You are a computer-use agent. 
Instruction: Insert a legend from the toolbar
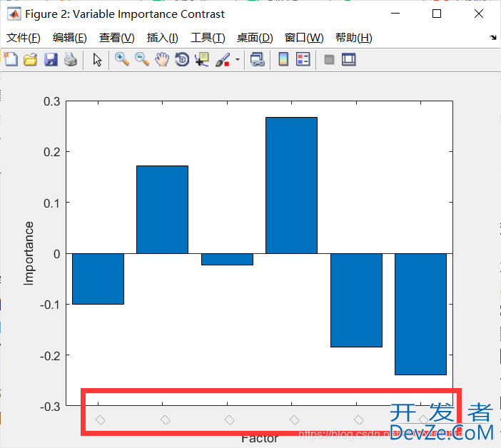303,59
